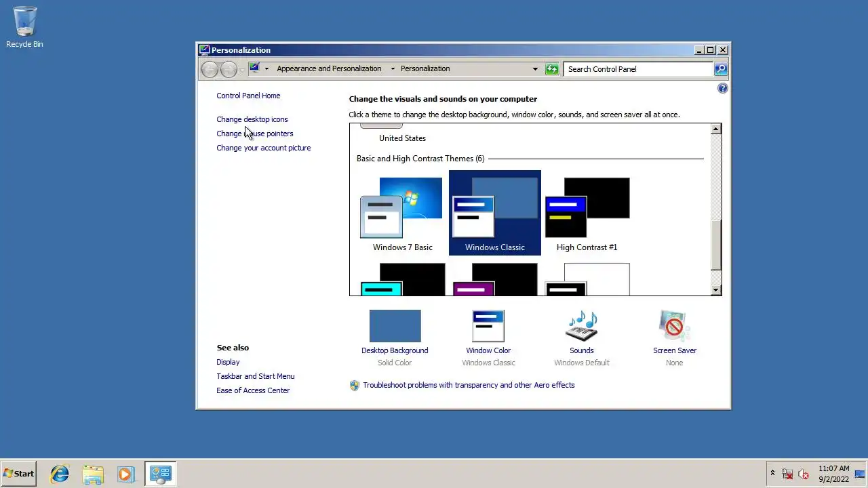Click the taskbar clock
Viewport: 868px width, 488px height.
tap(833, 474)
